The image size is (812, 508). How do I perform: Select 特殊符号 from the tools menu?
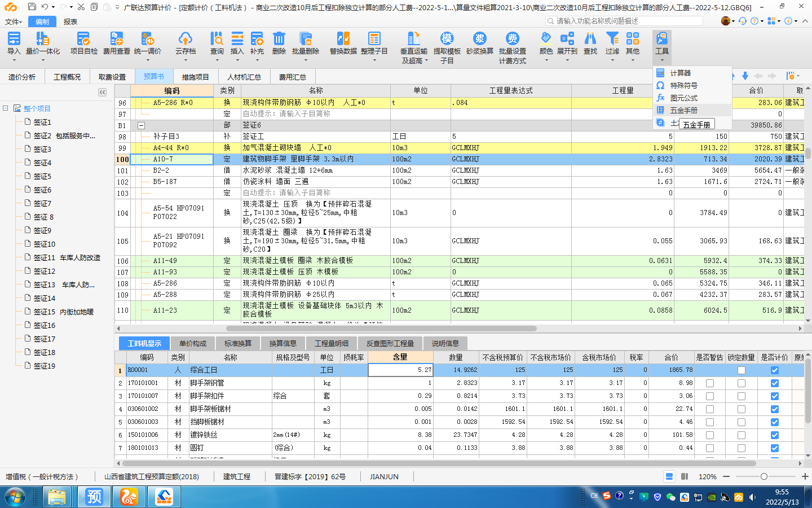[692, 85]
